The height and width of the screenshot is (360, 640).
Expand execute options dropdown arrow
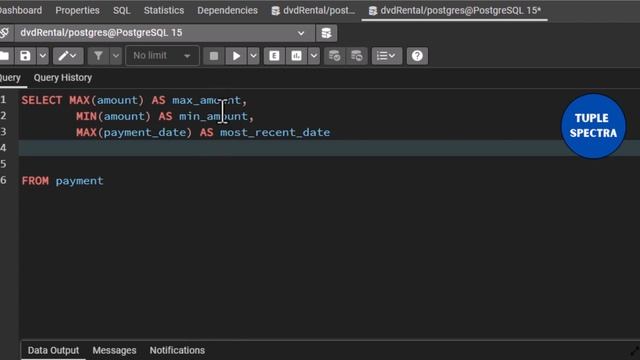253,56
